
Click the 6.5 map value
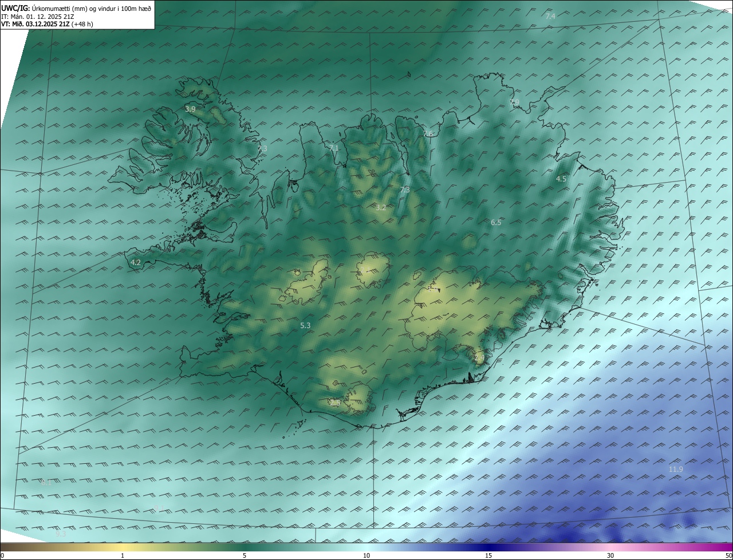pyautogui.click(x=496, y=222)
